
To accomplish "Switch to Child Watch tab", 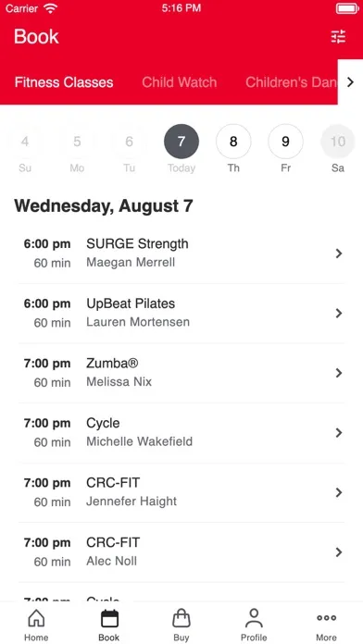I will tap(180, 82).
